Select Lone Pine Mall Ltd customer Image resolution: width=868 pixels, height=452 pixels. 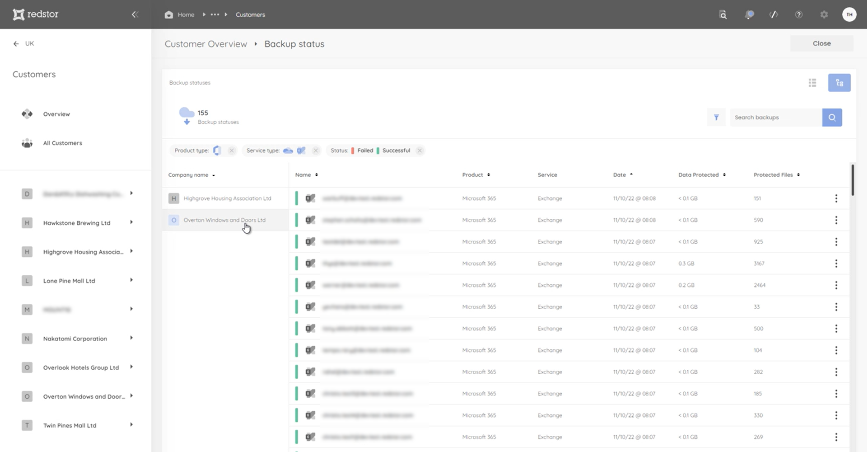(69, 281)
